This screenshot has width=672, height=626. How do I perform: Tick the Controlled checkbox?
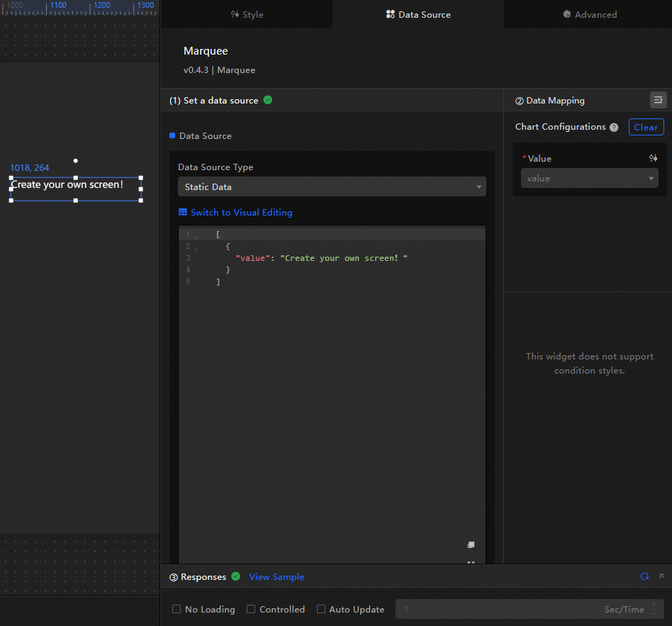coord(251,609)
